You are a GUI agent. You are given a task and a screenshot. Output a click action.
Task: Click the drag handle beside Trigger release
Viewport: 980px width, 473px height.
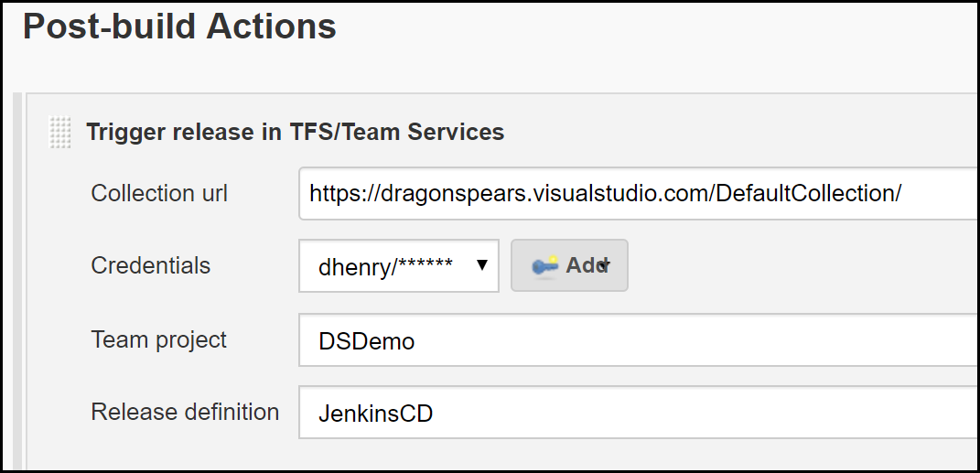pyautogui.click(x=60, y=132)
